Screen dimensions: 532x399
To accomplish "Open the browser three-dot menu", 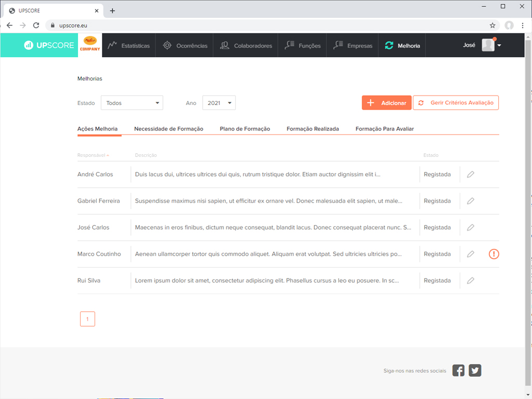I will [x=523, y=25].
